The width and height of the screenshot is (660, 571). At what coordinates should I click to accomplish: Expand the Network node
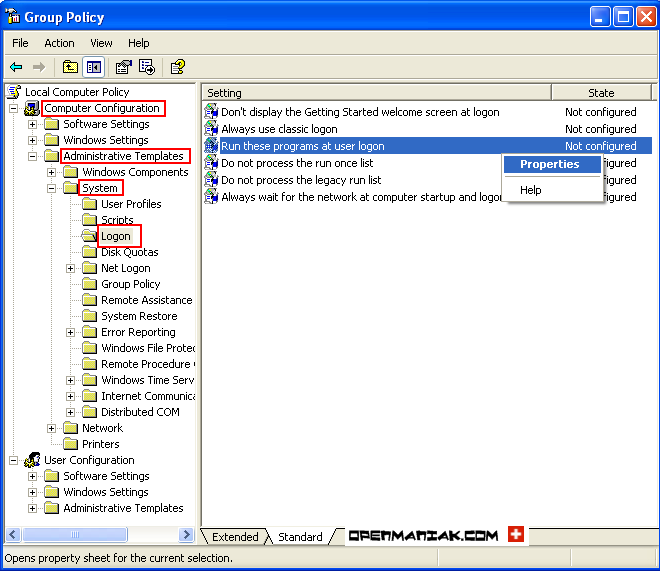pos(51,428)
